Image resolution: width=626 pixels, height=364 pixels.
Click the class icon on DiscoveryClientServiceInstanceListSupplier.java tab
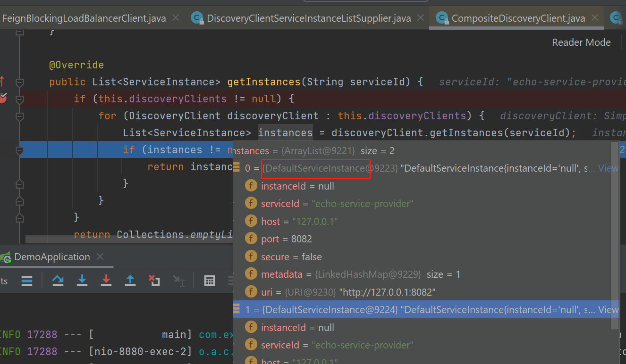[x=197, y=18]
